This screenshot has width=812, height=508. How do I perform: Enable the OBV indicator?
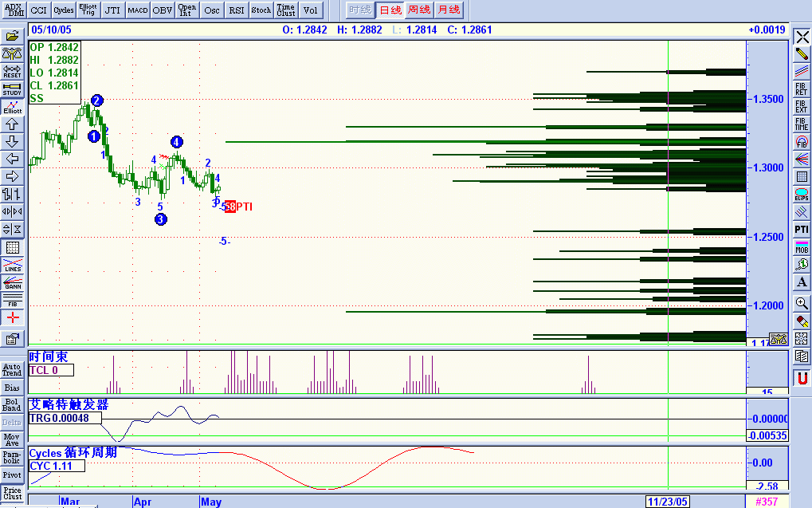(x=162, y=10)
